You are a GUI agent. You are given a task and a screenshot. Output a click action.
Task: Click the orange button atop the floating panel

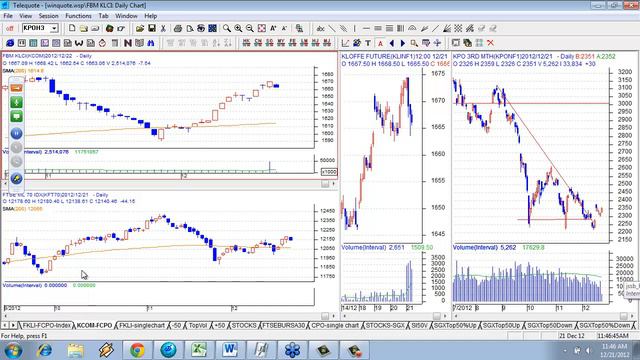click(16, 88)
